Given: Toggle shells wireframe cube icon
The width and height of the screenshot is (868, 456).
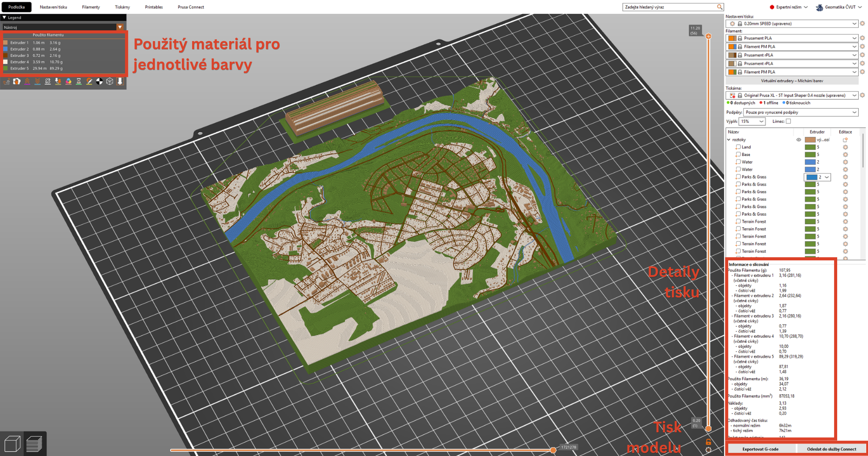Looking at the screenshot, I should click(x=109, y=81).
